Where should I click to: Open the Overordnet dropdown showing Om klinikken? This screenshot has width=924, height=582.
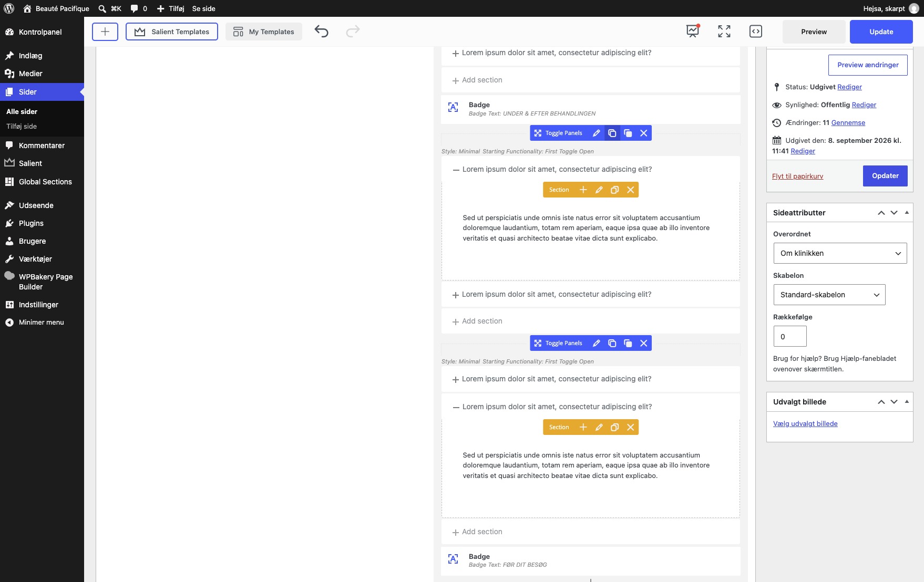(840, 253)
